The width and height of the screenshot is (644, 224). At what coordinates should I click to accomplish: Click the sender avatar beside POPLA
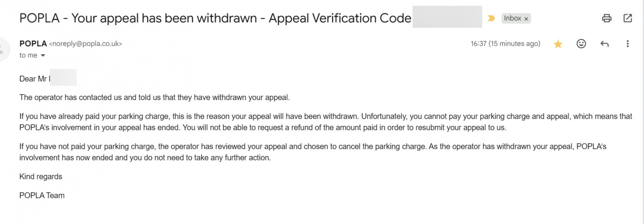[x=3, y=49]
